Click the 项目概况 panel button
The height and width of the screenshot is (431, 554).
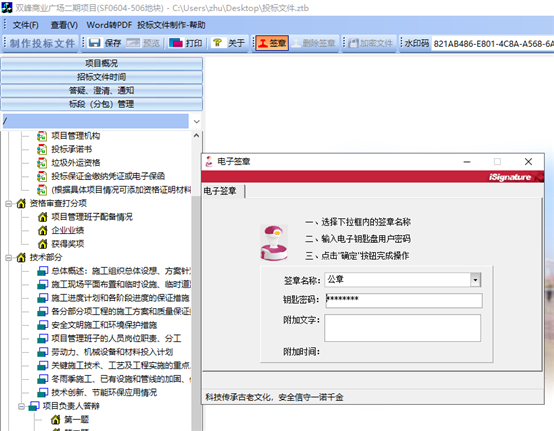pyautogui.click(x=102, y=64)
